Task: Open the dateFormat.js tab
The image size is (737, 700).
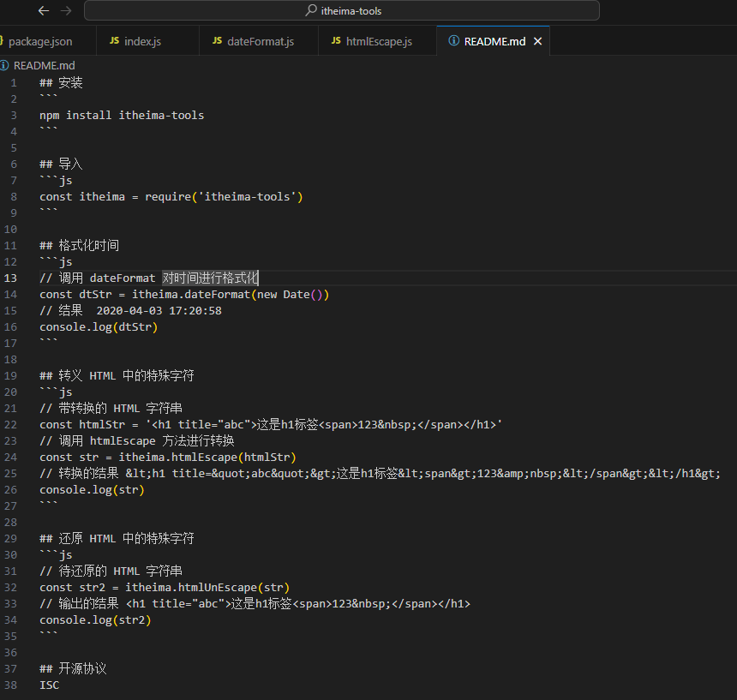Action: click(x=259, y=40)
